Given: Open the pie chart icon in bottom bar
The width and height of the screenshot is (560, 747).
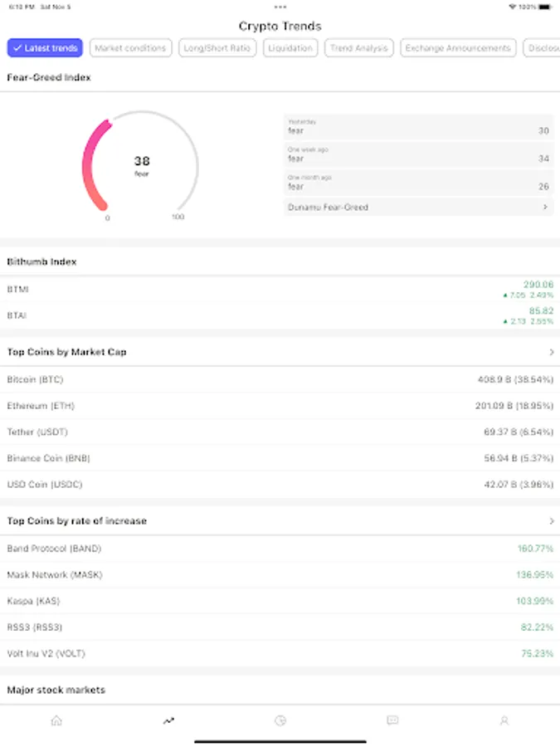Looking at the screenshot, I should [x=280, y=720].
